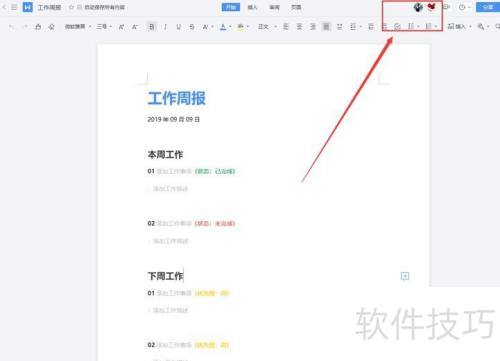Open the font size dropdown 三号
The width and height of the screenshot is (500, 361).
click(x=104, y=27)
